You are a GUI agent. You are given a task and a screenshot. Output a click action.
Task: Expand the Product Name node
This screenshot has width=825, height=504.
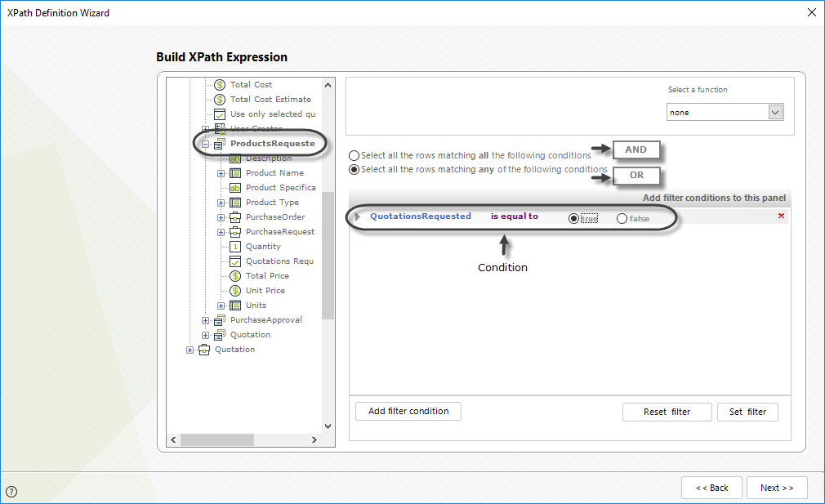click(221, 174)
